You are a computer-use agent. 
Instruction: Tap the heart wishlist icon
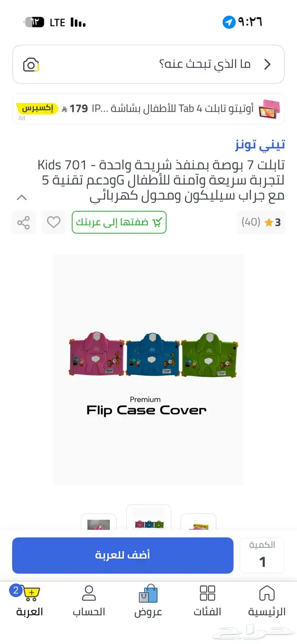pyautogui.click(x=53, y=222)
